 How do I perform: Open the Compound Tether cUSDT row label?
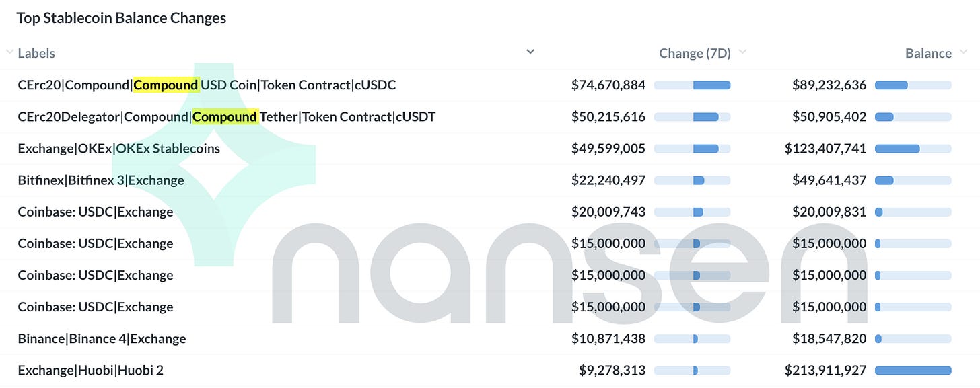(226, 117)
